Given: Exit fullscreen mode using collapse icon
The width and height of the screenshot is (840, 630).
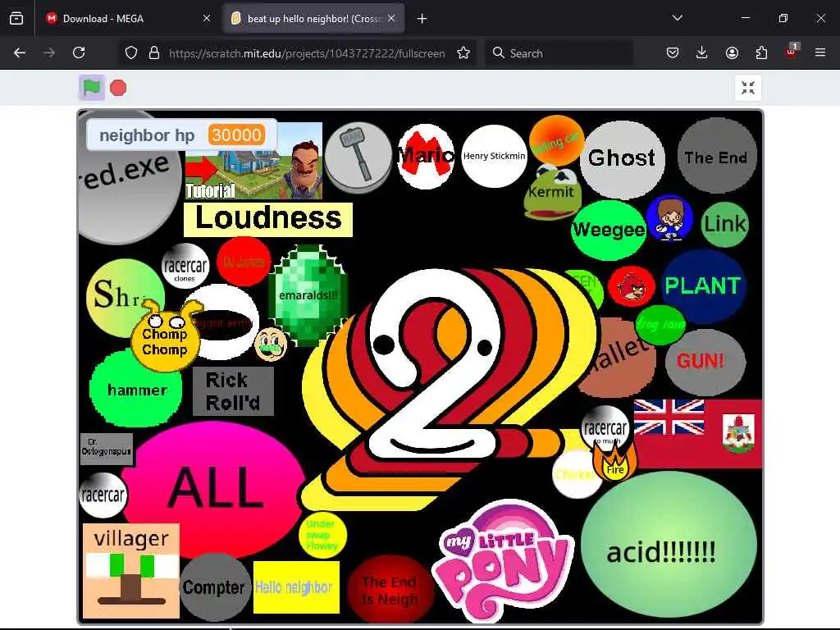Looking at the screenshot, I should [x=748, y=88].
